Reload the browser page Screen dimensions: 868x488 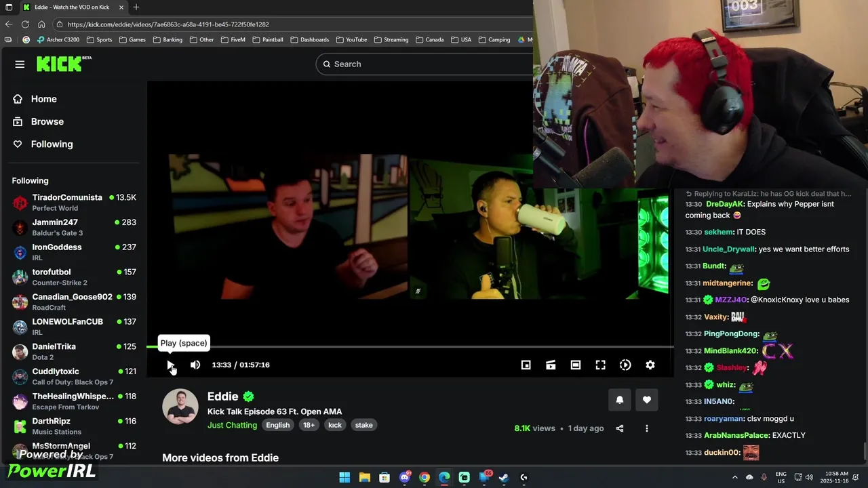tap(26, 24)
